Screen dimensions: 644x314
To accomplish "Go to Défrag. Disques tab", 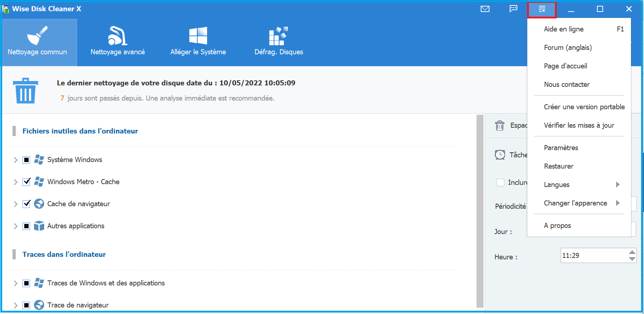I will click(279, 42).
